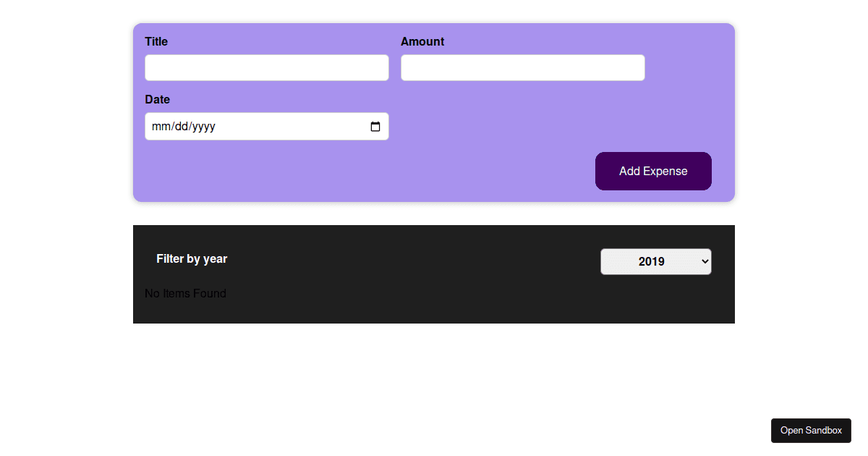Select the year segment of the date field
The height and width of the screenshot is (456, 868).
203,127
